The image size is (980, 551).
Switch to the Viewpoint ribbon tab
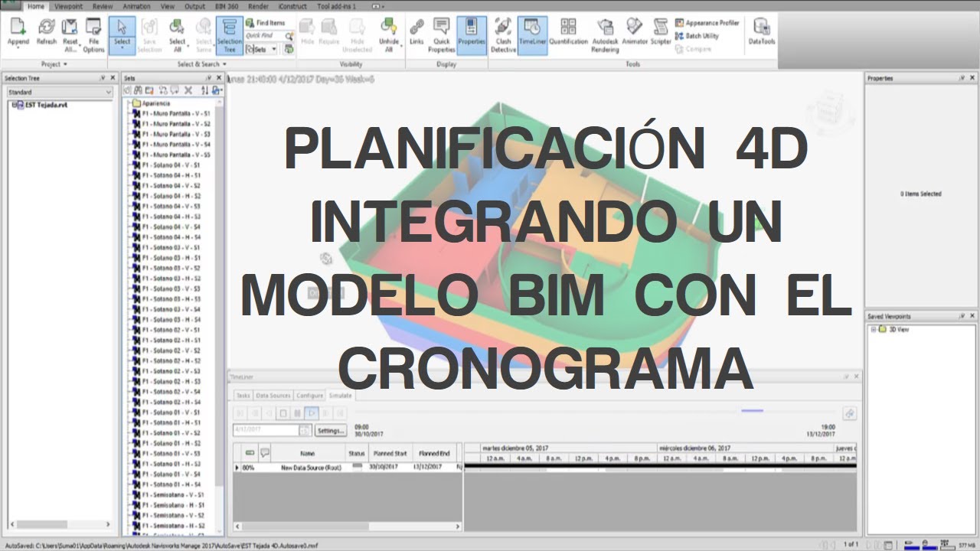click(x=70, y=6)
